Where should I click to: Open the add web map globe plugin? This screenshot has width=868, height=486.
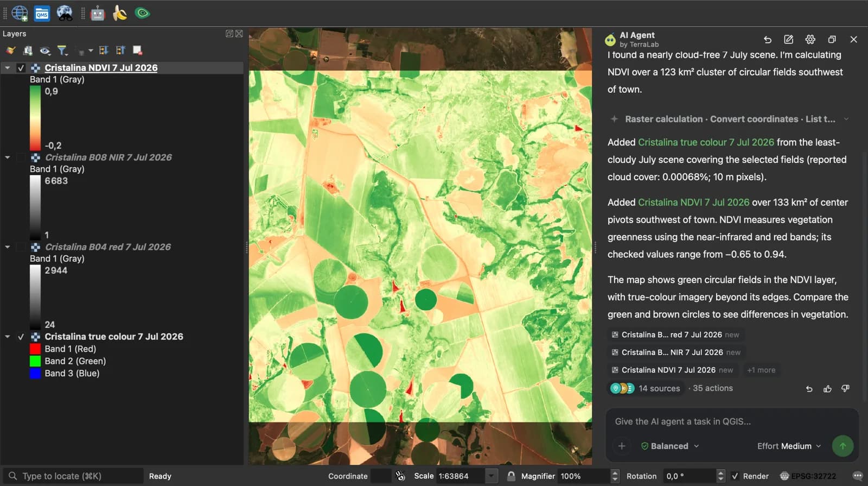point(20,13)
